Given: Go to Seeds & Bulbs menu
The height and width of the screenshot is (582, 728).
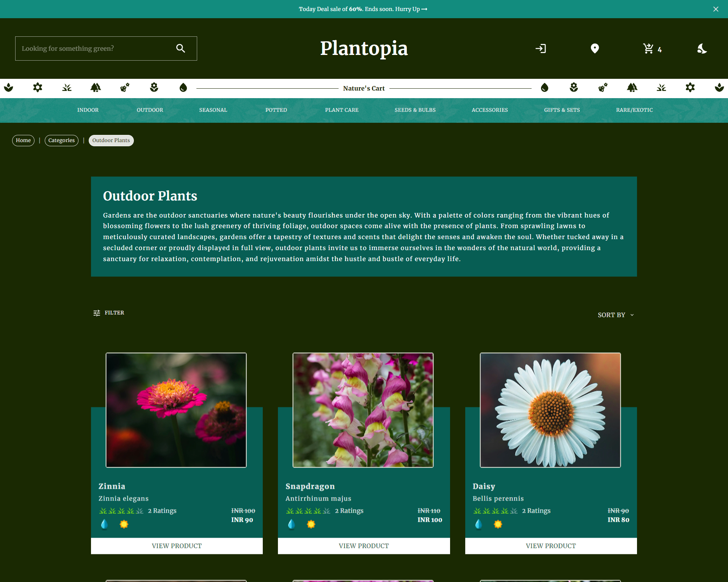Looking at the screenshot, I should pos(415,110).
